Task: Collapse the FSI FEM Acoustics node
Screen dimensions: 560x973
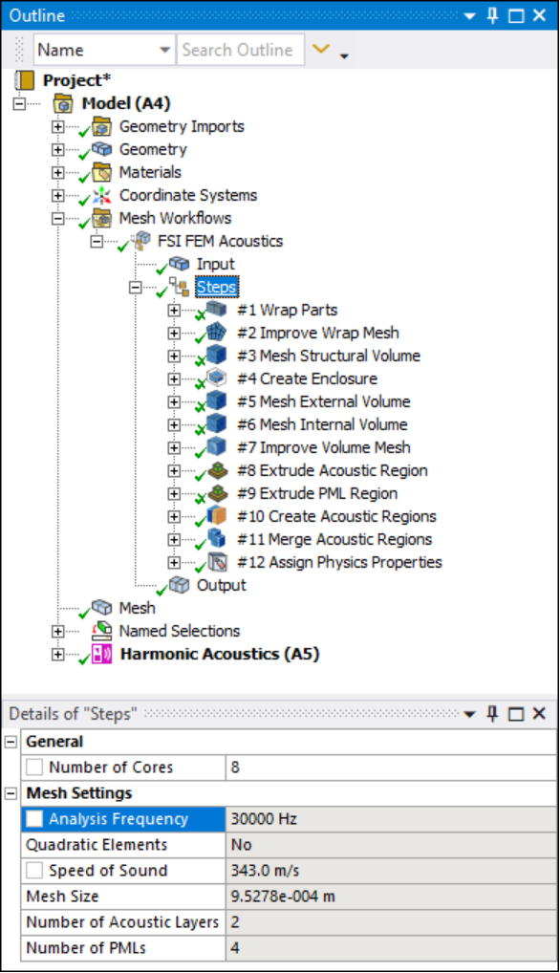Action: 97,242
